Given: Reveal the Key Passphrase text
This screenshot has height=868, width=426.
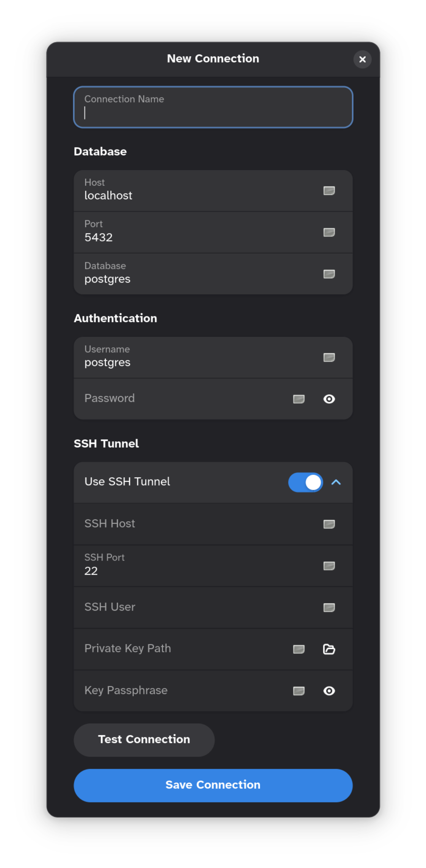Looking at the screenshot, I should point(329,691).
